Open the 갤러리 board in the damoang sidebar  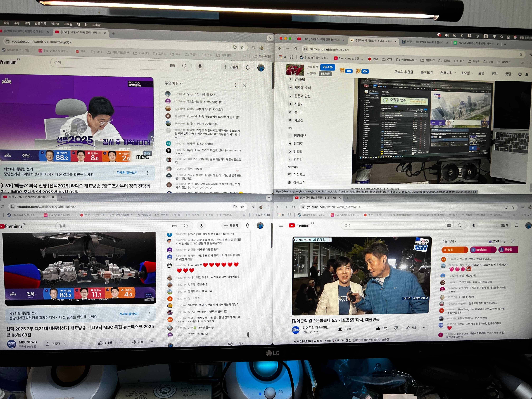299,112
